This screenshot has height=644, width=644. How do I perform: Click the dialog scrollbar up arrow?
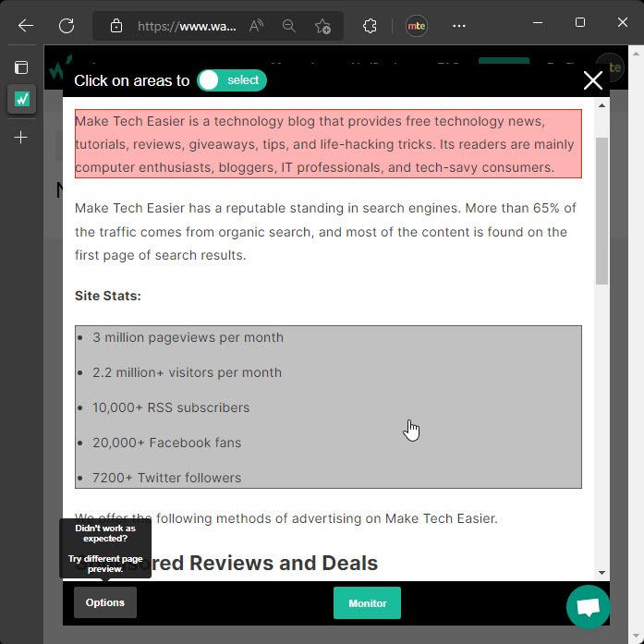pyautogui.click(x=602, y=106)
